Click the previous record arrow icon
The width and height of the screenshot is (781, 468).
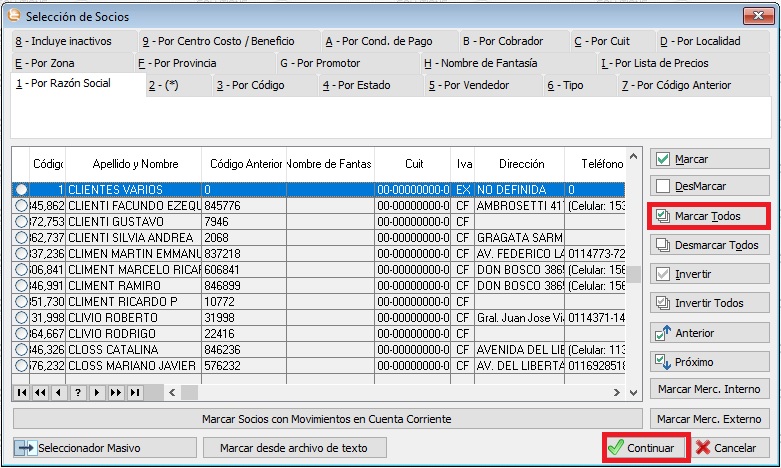[x=59, y=393]
